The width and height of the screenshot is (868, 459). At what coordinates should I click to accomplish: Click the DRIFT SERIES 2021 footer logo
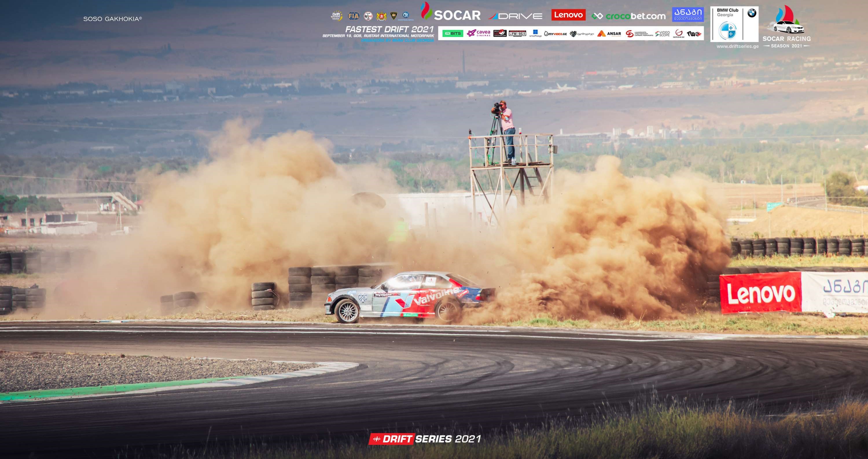click(424, 439)
